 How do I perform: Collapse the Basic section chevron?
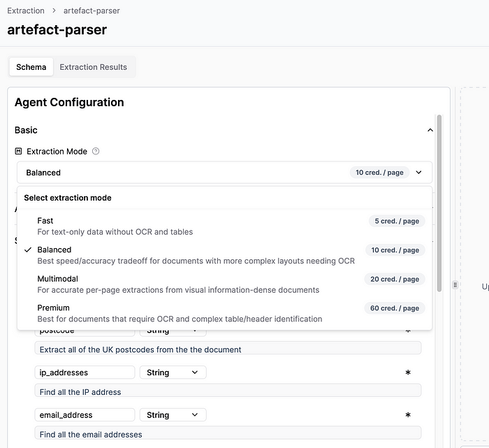430,130
